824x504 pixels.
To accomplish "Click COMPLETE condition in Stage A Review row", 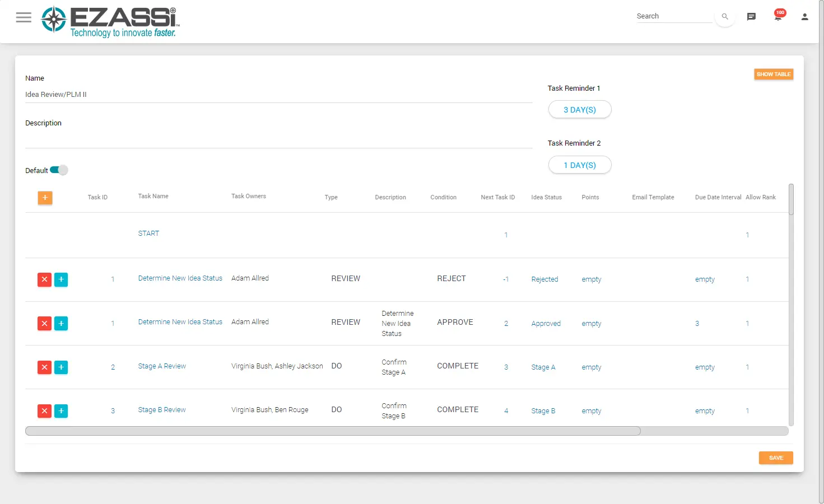I will click(x=458, y=366).
